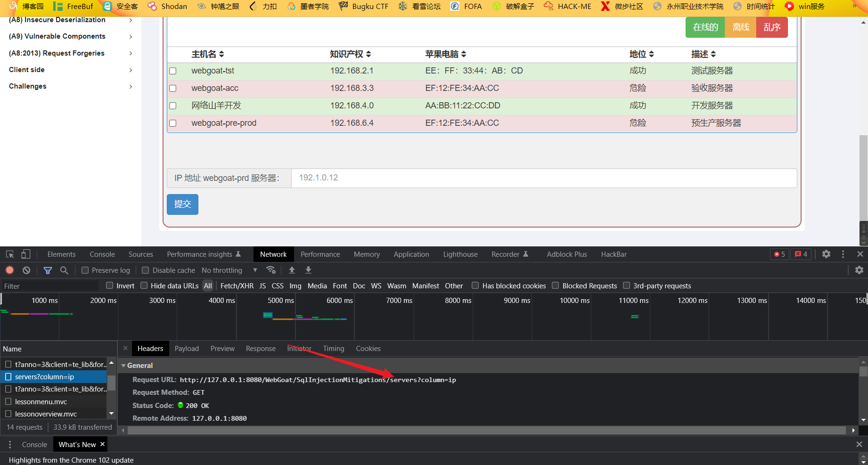This screenshot has width=868, height=465.
Task: Expand A9 Vulnerable Components menu
Action: (x=71, y=37)
